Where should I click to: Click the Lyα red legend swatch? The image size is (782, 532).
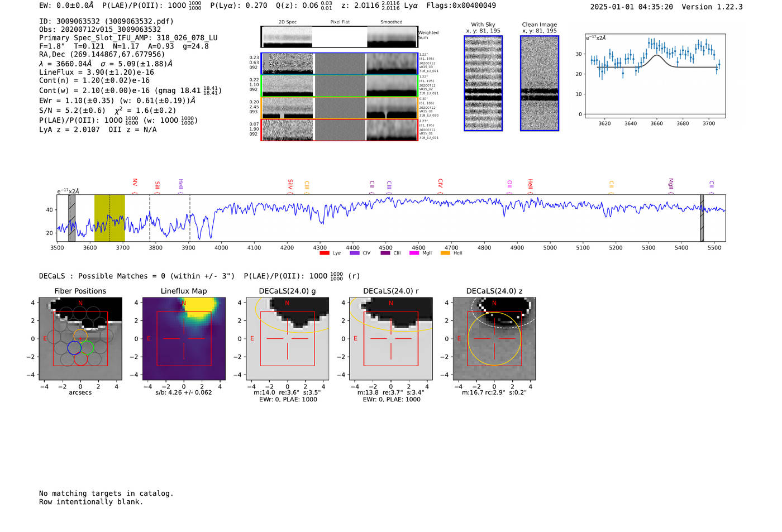click(x=324, y=253)
